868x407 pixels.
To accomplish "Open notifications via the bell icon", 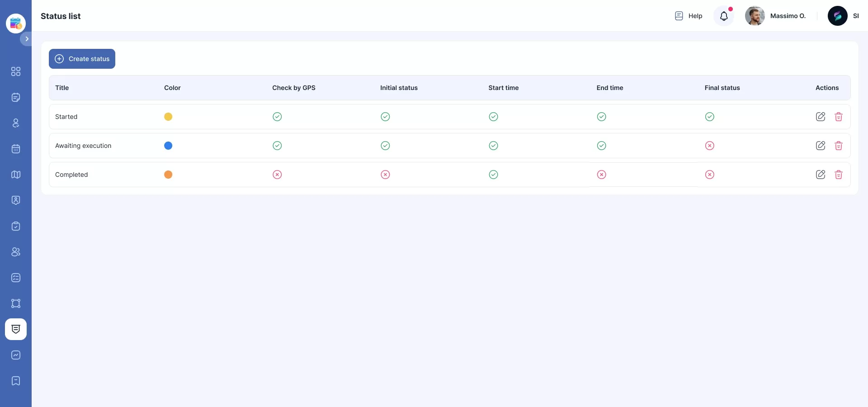I will coord(723,16).
